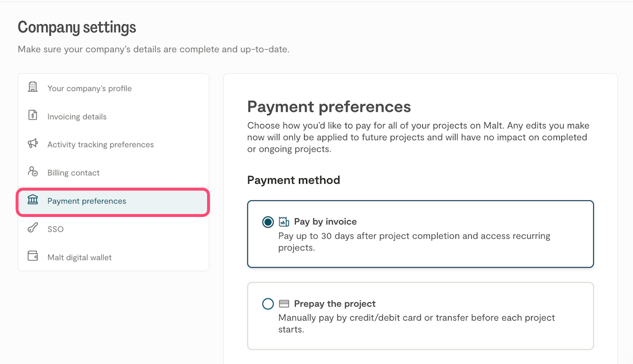Open Your company's profile settings
Screen dimensions: 633x364
coord(90,88)
